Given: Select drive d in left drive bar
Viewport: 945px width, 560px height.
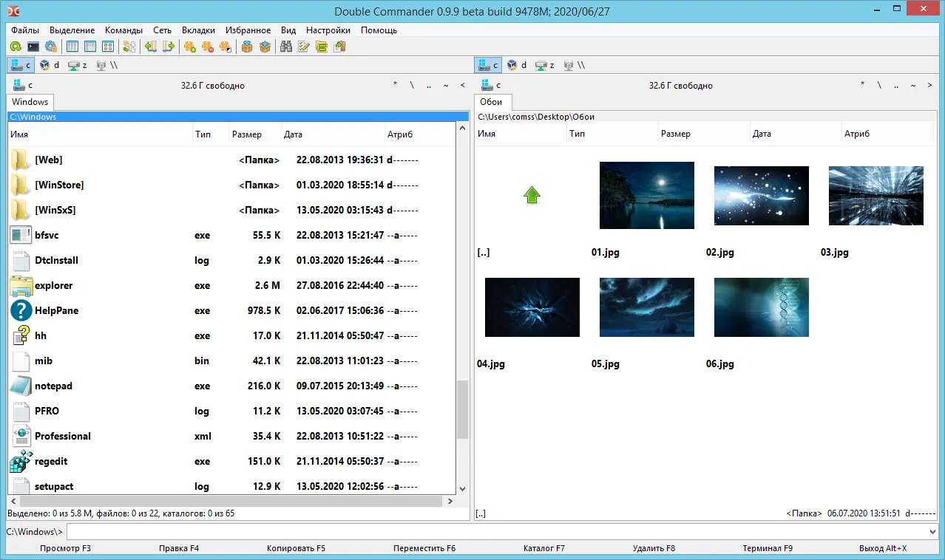Looking at the screenshot, I should pos(50,65).
